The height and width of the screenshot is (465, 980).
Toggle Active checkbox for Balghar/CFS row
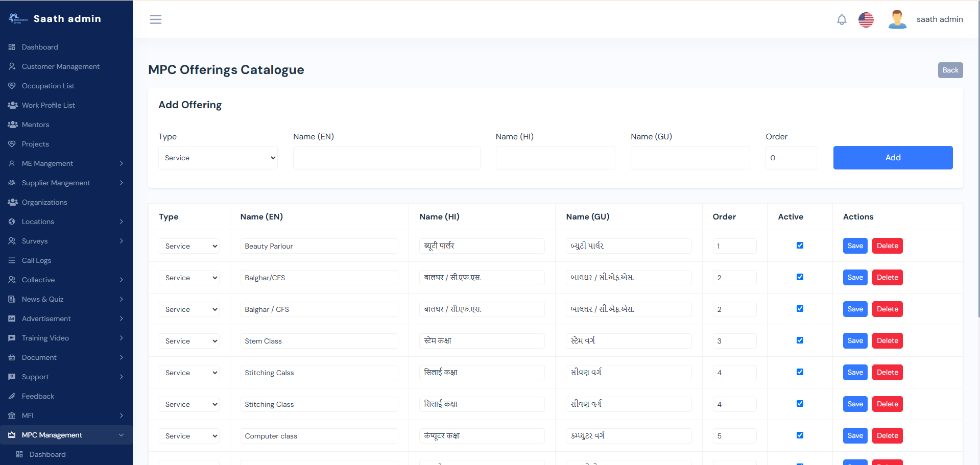(800, 277)
